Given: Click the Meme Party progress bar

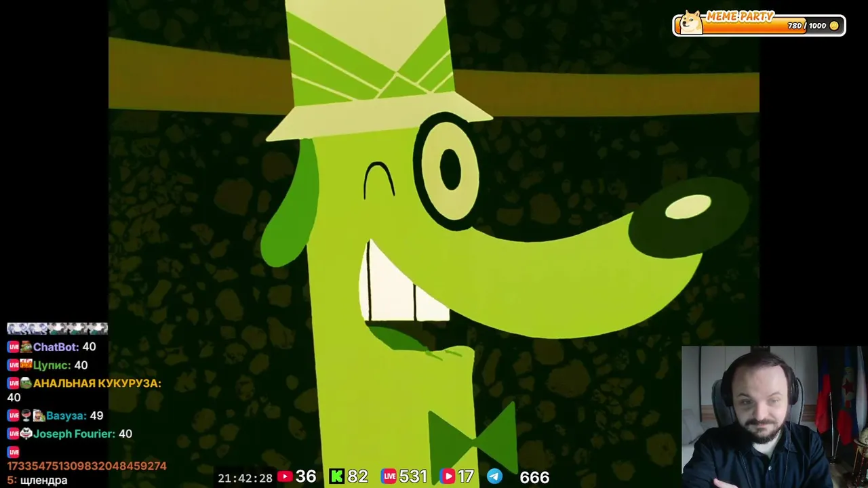Looking at the screenshot, I should [759, 25].
